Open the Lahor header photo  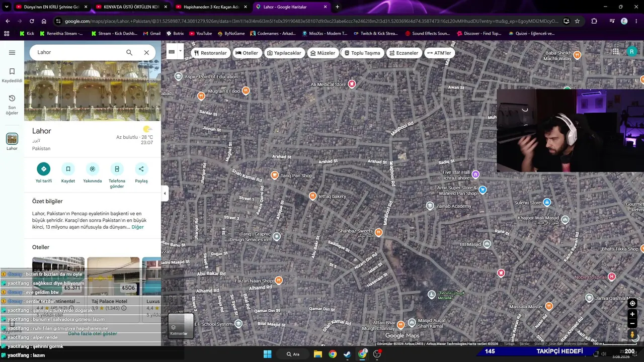[x=93, y=91]
